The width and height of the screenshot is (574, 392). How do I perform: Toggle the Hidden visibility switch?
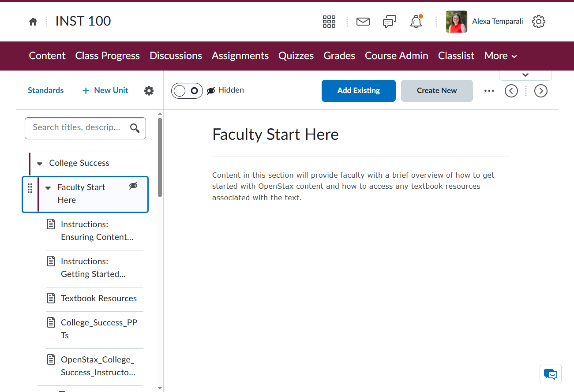[x=187, y=91]
